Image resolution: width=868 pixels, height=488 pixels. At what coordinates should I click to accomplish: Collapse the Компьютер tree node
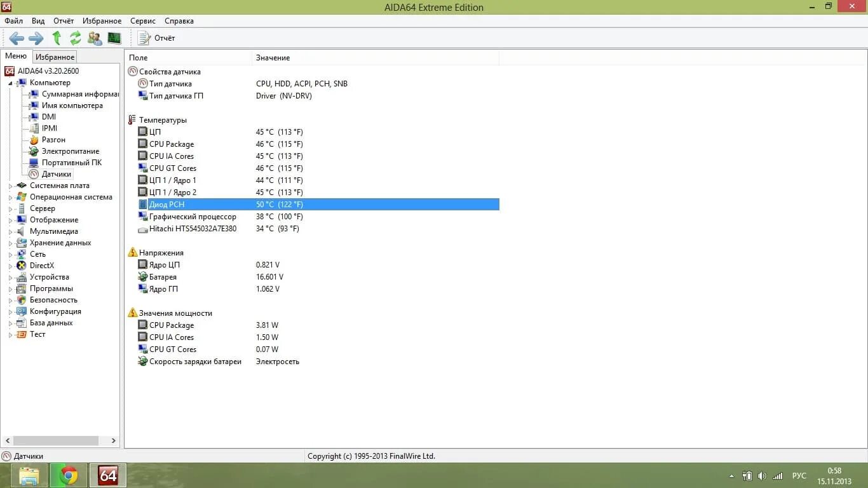click(x=10, y=83)
